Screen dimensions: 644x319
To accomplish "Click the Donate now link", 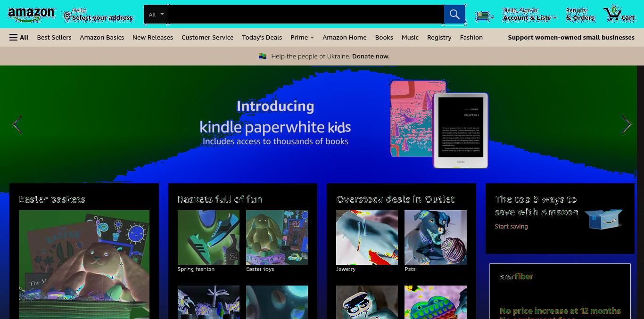I will [x=371, y=56].
